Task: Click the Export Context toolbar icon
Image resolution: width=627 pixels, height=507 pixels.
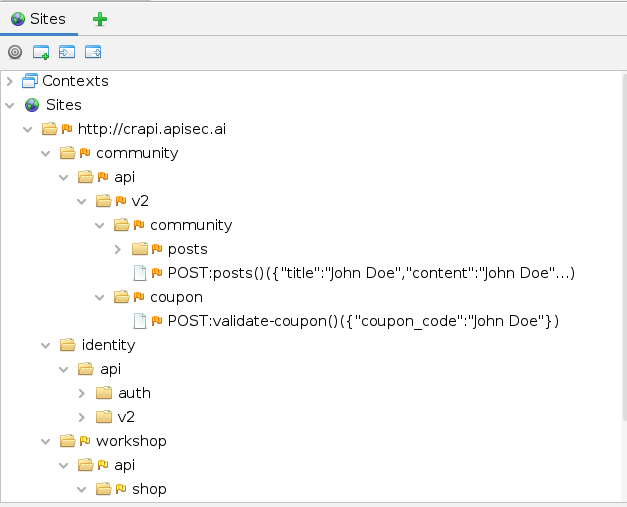Action: click(x=93, y=52)
